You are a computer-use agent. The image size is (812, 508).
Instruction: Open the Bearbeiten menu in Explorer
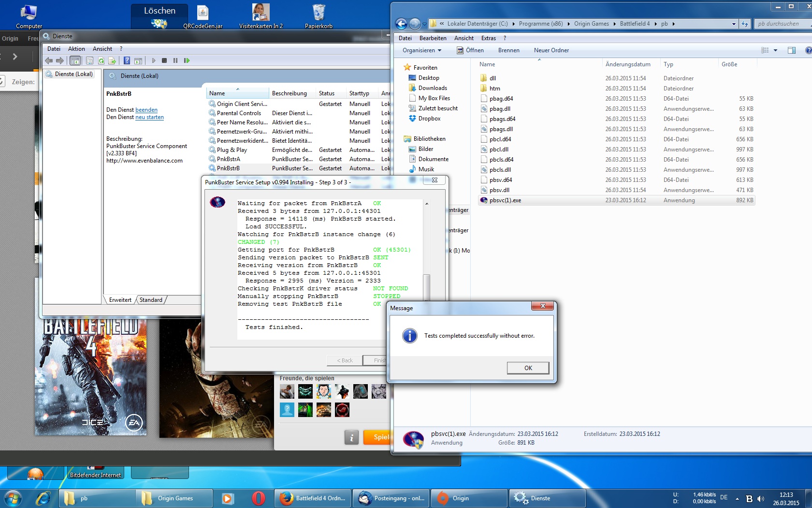tap(433, 38)
